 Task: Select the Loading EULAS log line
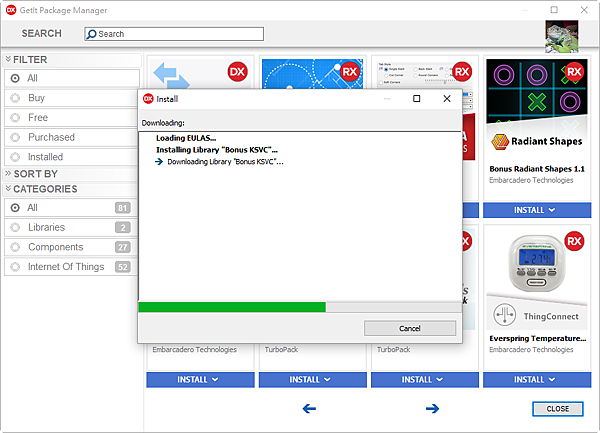(x=186, y=138)
